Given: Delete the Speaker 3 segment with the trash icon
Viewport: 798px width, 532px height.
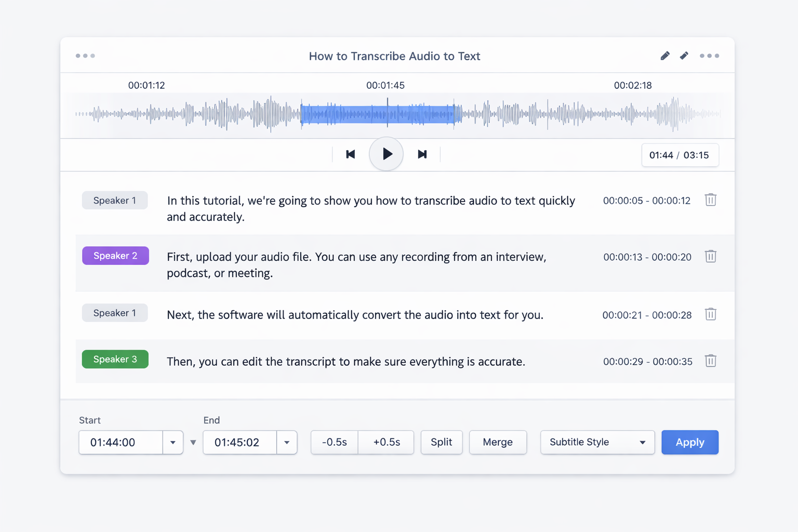Looking at the screenshot, I should [710, 361].
